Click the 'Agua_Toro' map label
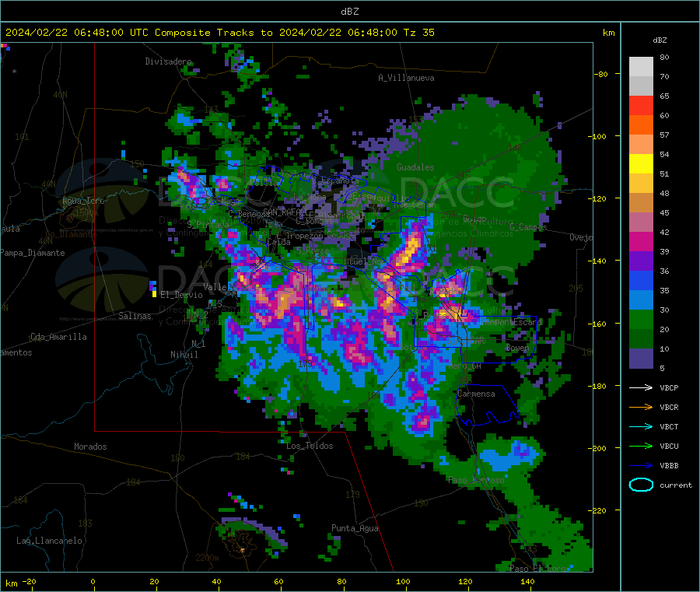 83,201
